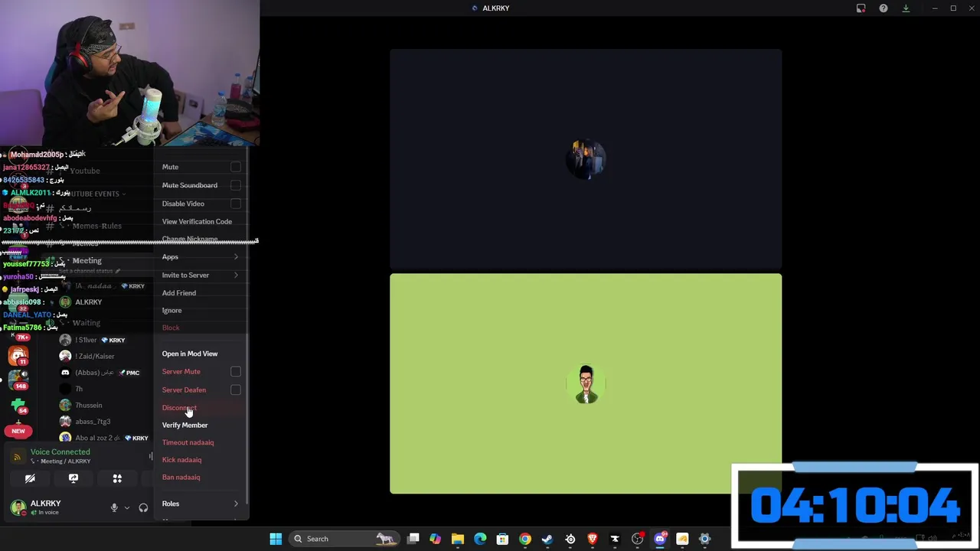Open the Waiting voice channel
The image size is (980, 551).
point(86,323)
